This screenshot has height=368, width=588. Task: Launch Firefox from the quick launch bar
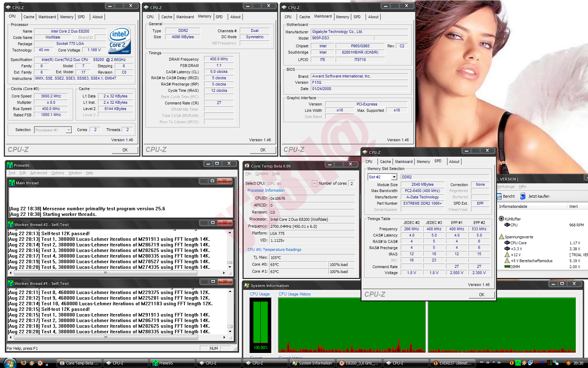(23, 363)
